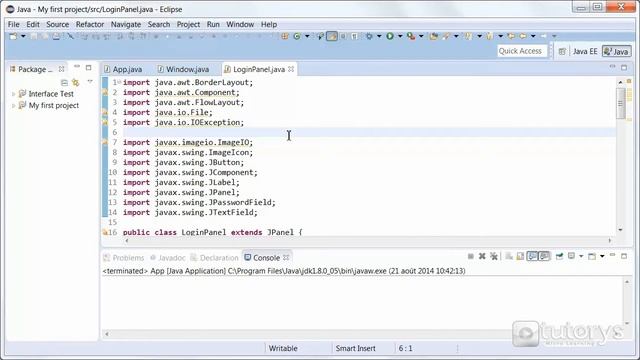Image resolution: width=640 pixels, height=360 pixels.
Task: Click the Run green play button
Action: click(390, 36)
